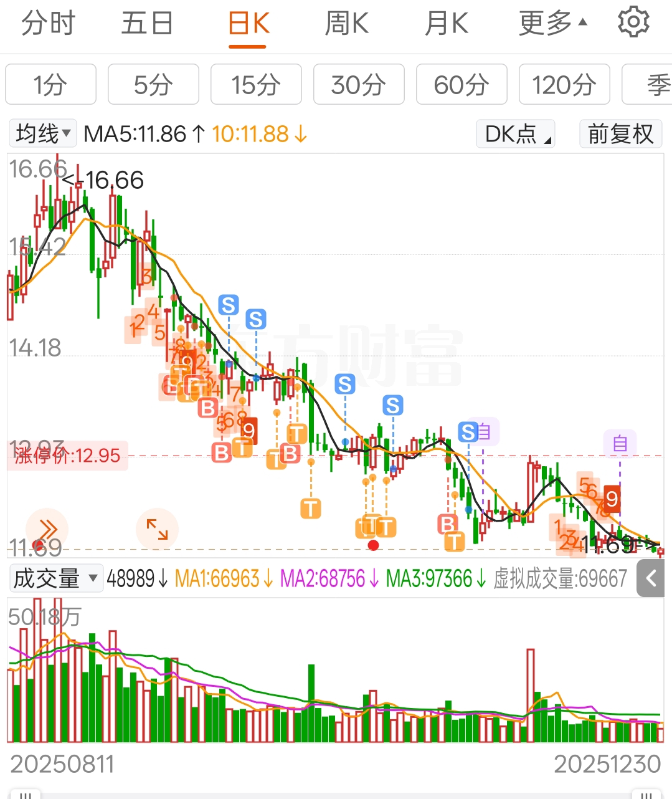The width and height of the screenshot is (672, 799).
Task: Open the 均线 indicator dropdown
Action: click(x=43, y=133)
